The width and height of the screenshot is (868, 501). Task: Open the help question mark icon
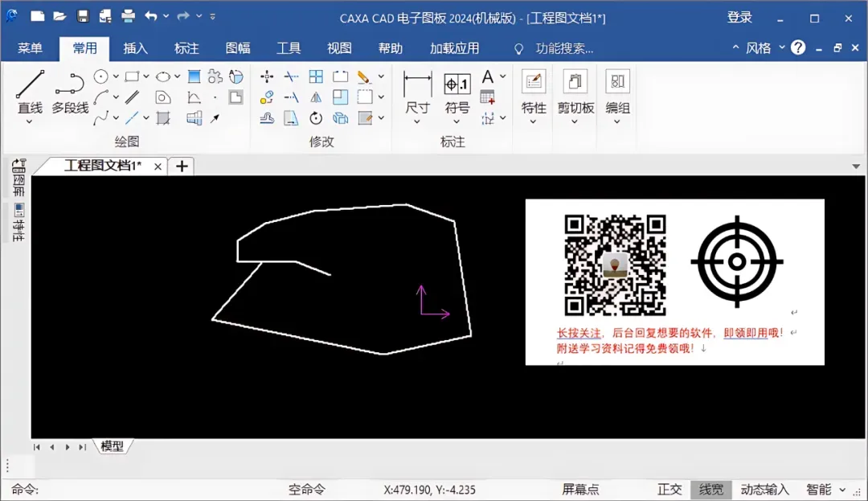[x=798, y=47]
